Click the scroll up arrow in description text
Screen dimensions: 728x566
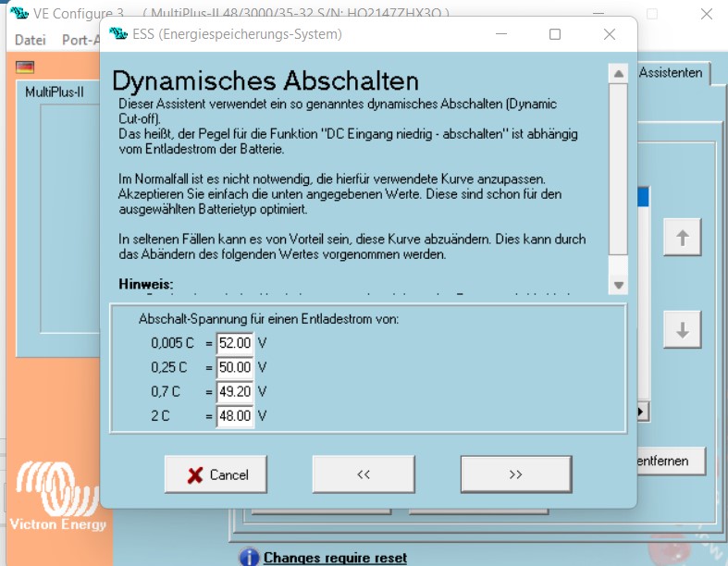tap(618, 73)
